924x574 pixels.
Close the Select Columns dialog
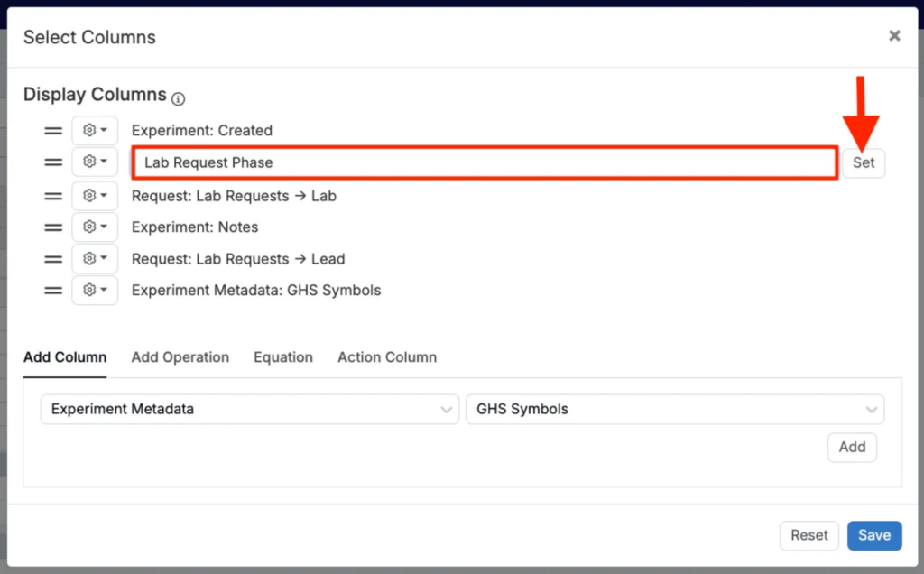pyautogui.click(x=894, y=36)
